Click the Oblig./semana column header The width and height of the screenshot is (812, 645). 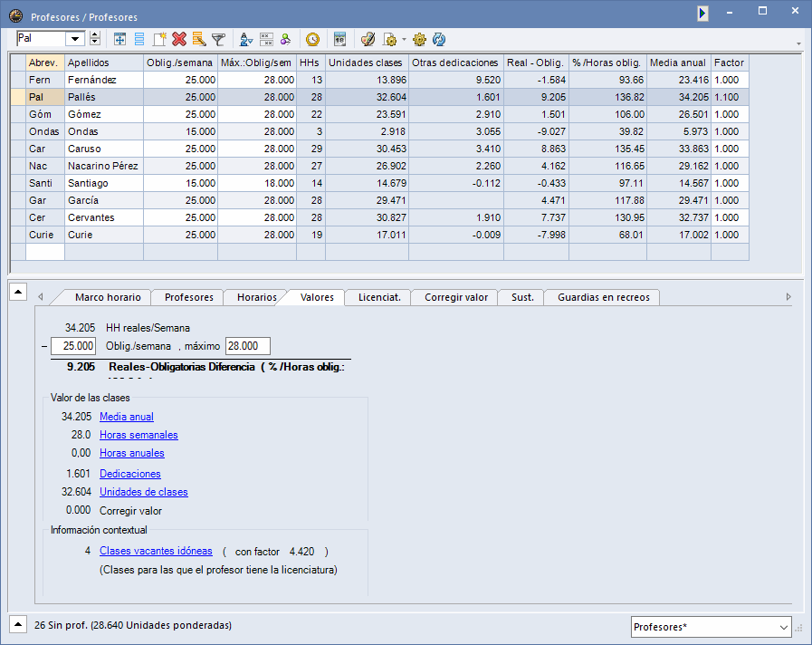pyautogui.click(x=180, y=63)
